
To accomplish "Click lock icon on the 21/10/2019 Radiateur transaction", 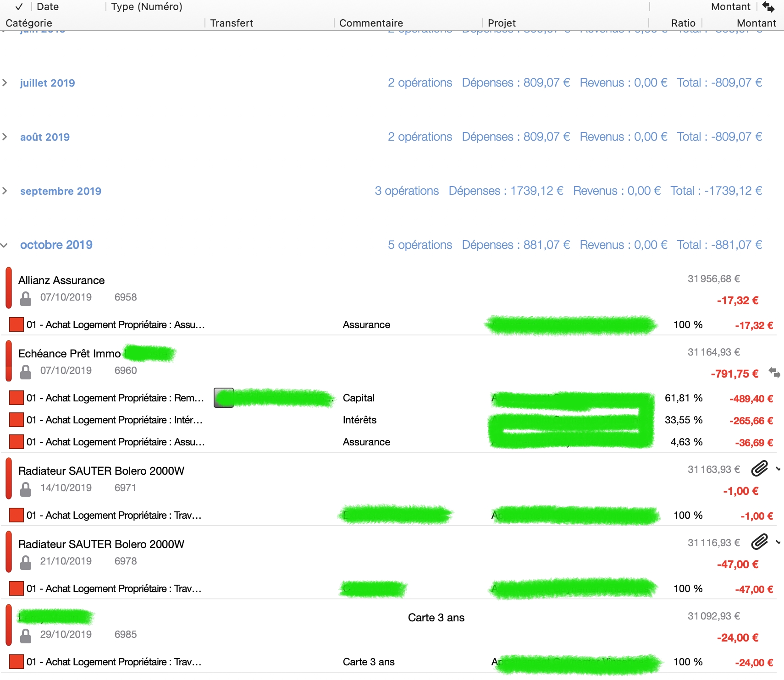I will [26, 562].
